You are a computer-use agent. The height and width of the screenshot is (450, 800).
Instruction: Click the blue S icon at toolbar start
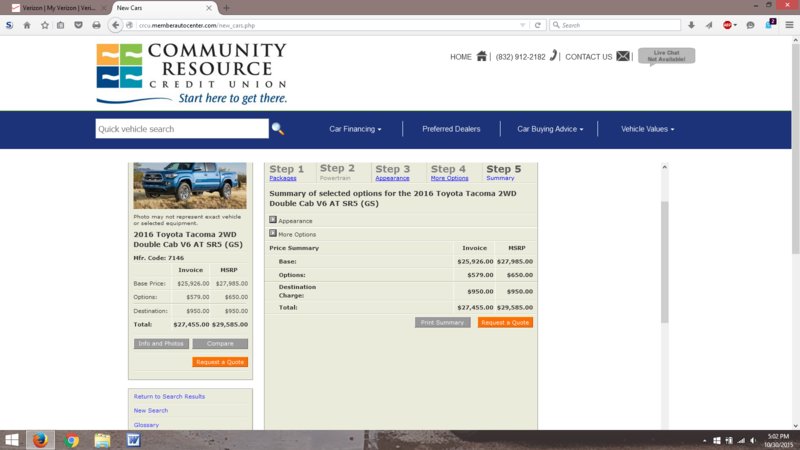coord(9,25)
